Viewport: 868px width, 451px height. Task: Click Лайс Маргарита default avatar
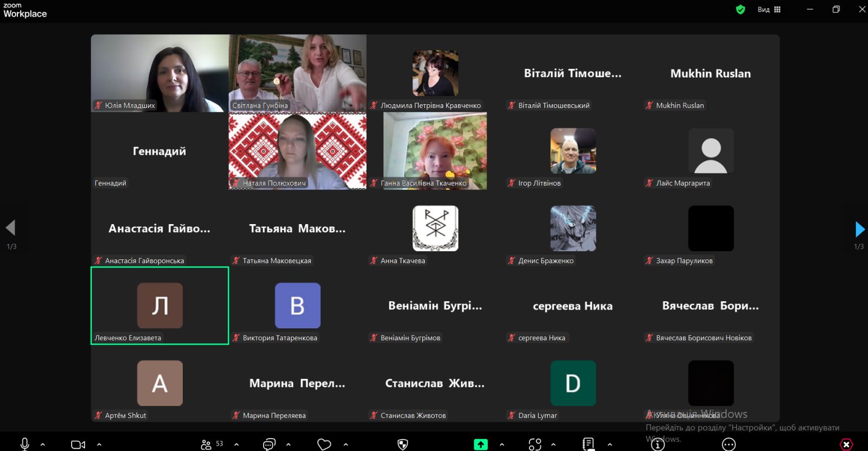click(x=711, y=151)
